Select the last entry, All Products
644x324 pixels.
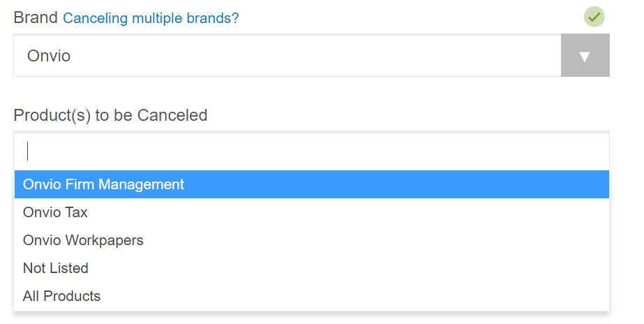pos(61,296)
